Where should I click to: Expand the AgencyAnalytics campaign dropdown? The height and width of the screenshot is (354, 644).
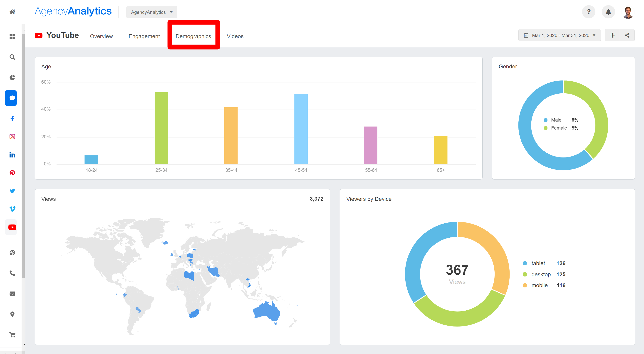click(x=151, y=12)
